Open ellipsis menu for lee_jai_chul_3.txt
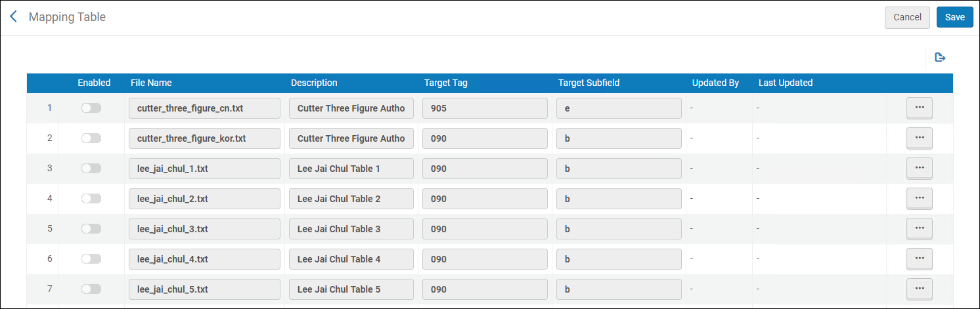 tap(920, 229)
